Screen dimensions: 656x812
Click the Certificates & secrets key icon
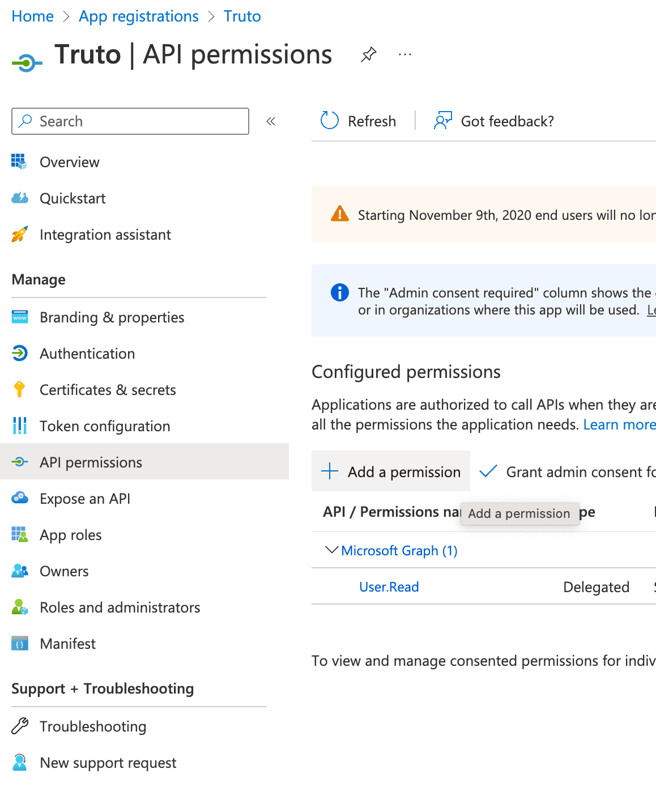tap(19, 389)
